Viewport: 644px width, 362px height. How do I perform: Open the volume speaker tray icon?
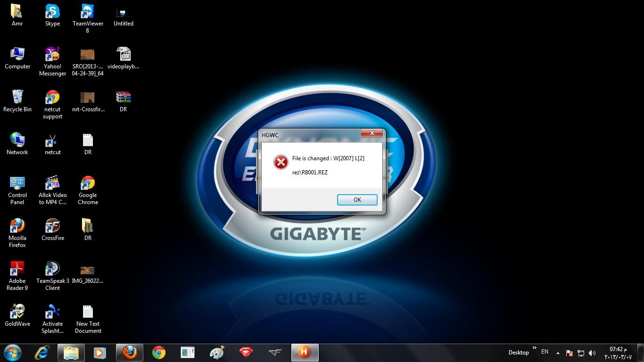(592, 353)
